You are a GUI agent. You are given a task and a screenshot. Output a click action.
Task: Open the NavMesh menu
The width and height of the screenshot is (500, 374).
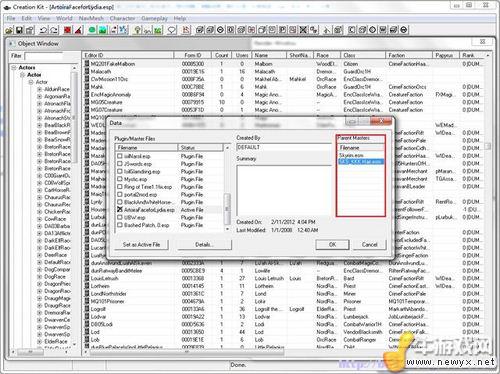(91, 18)
